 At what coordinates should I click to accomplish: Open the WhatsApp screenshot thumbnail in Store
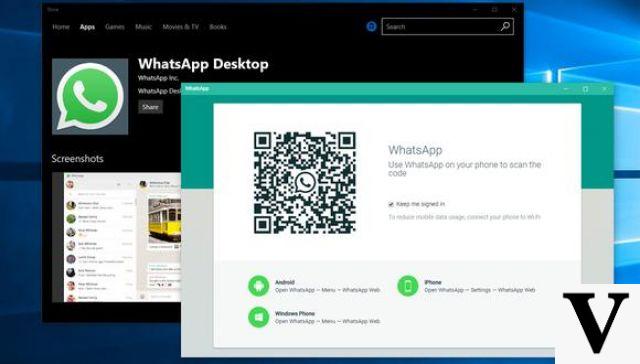pyautogui.click(x=117, y=237)
